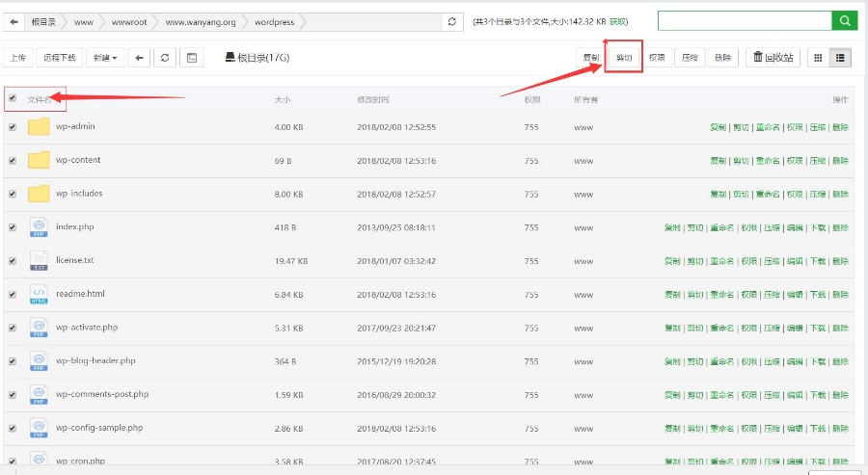Click the refresh icon inside the path bar
Viewport: 868px width, 475px height.
[x=451, y=21]
